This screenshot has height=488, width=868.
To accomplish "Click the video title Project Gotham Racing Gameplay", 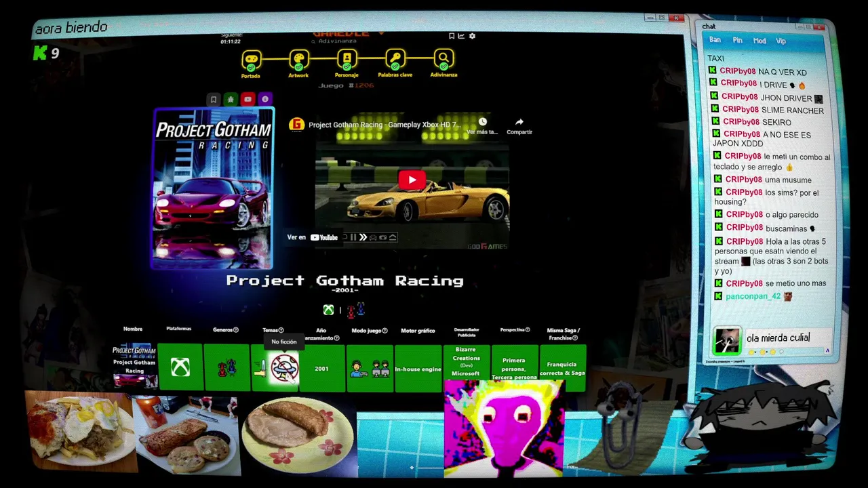I will (x=384, y=125).
